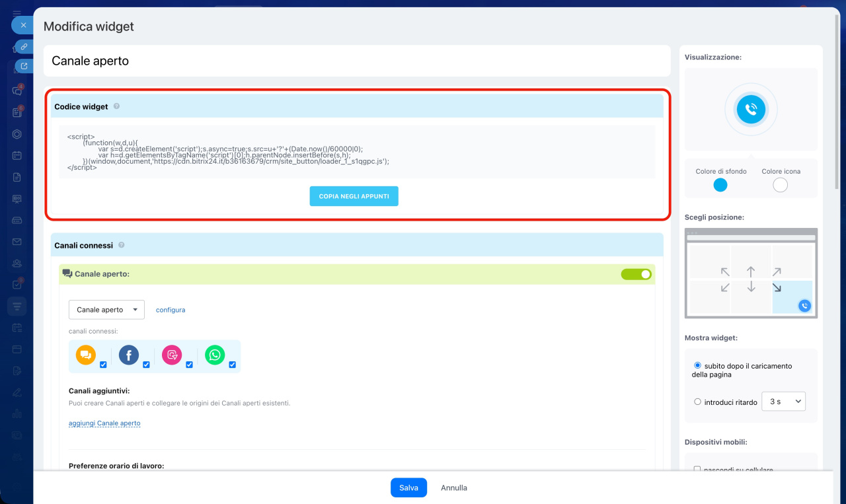Click the pink Instagram channel icon
Screen dimensions: 846x504
172,355
